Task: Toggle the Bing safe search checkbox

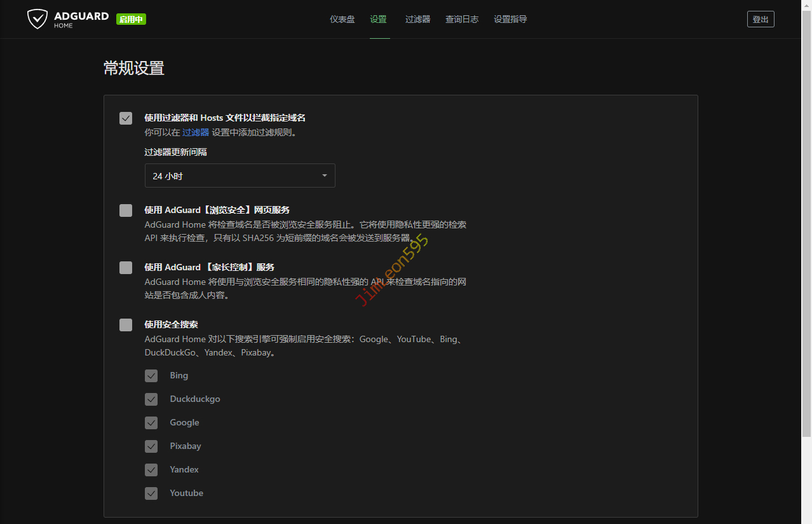Action: [x=151, y=376]
